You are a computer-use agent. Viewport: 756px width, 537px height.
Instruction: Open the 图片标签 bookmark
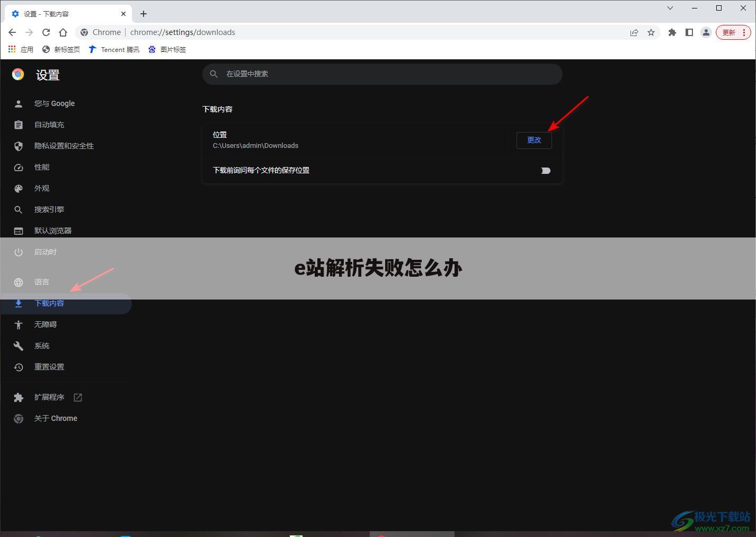pyautogui.click(x=167, y=49)
